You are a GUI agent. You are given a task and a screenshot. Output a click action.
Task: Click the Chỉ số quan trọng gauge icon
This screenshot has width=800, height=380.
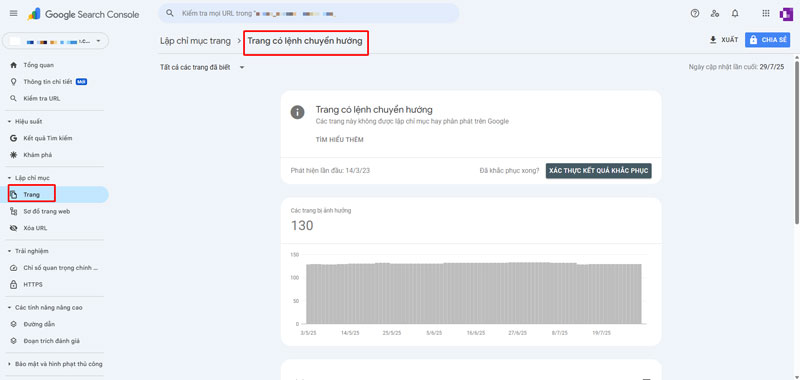(x=14, y=268)
